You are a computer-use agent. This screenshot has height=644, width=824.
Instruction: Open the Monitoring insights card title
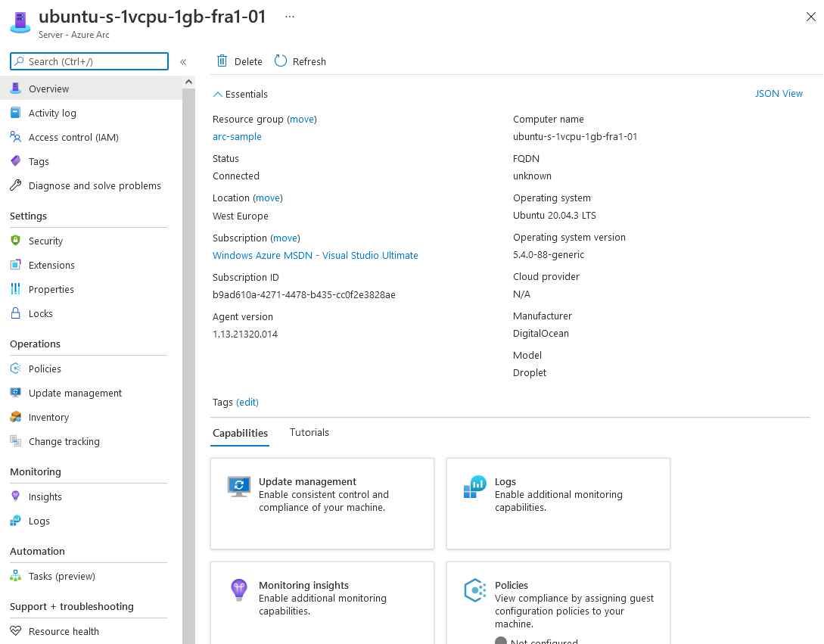point(303,584)
